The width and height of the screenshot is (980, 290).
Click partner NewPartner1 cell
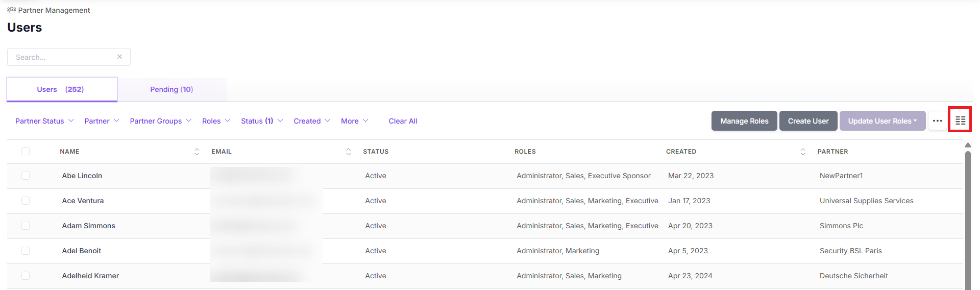tap(841, 176)
